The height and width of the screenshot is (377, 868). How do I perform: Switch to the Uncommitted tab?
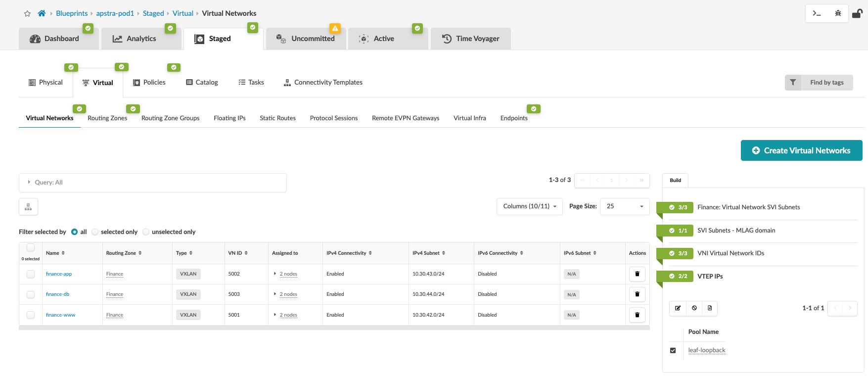306,39
